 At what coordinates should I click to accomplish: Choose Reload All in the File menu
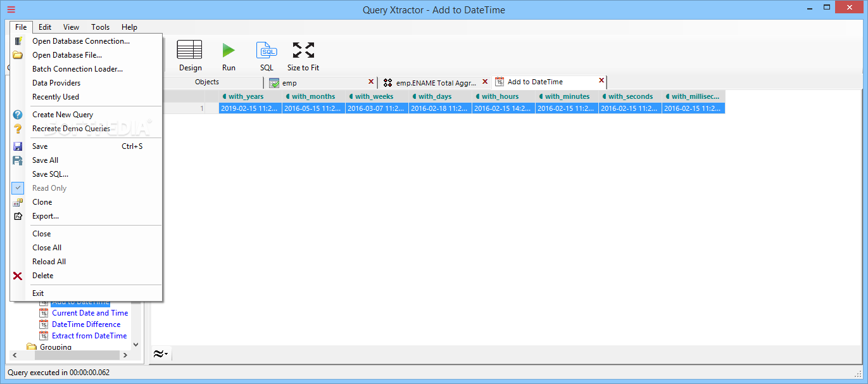pos(49,262)
